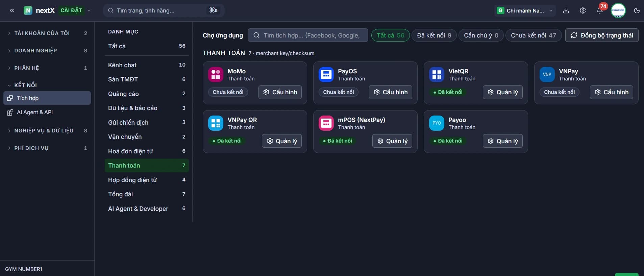
Task: Collapse KẾT NỐI section
Action: click(x=47, y=85)
